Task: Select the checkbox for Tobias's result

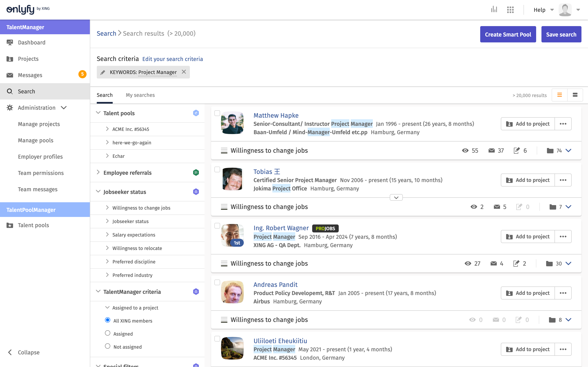Action: pos(217,169)
